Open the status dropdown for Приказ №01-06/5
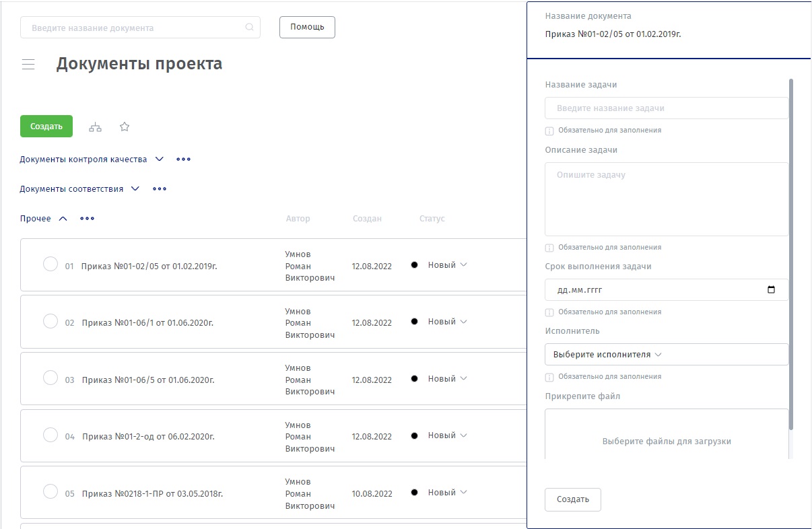 point(447,379)
